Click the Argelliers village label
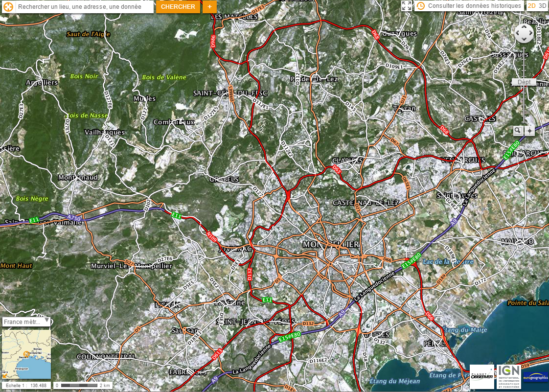 coord(42,82)
